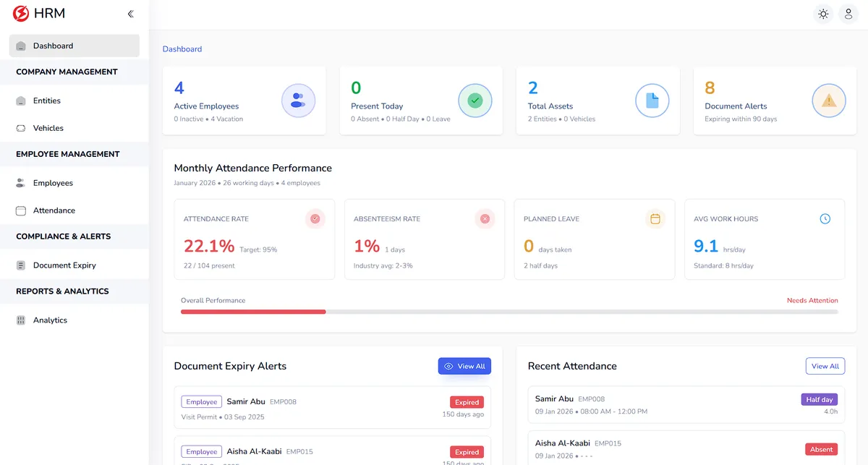The height and width of the screenshot is (465, 868).
Task: Open Analytics in the sidebar
Action: tap(75, 320)
